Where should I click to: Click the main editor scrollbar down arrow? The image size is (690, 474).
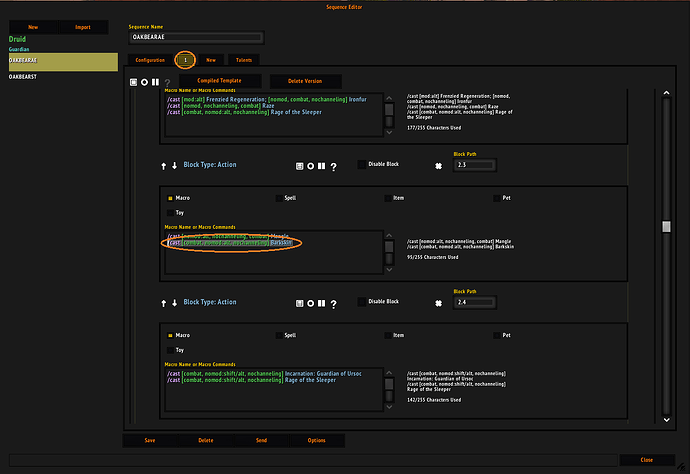(666, 420)
